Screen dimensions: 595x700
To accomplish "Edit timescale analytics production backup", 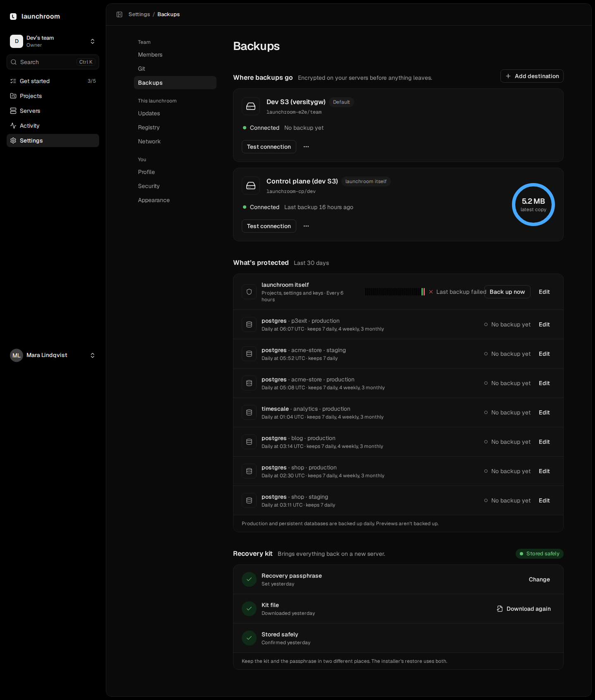I will click(x=544, y=412).
